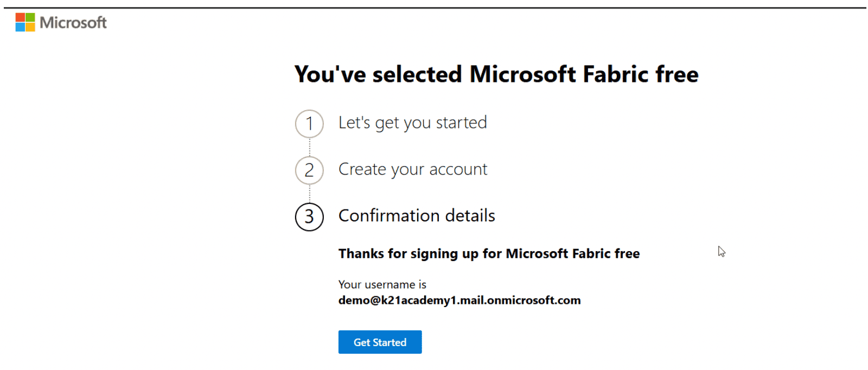Viewport: 868px width, 370px height.
Task: Click the "Thanks for signing up" message
Action: [488, 253]
